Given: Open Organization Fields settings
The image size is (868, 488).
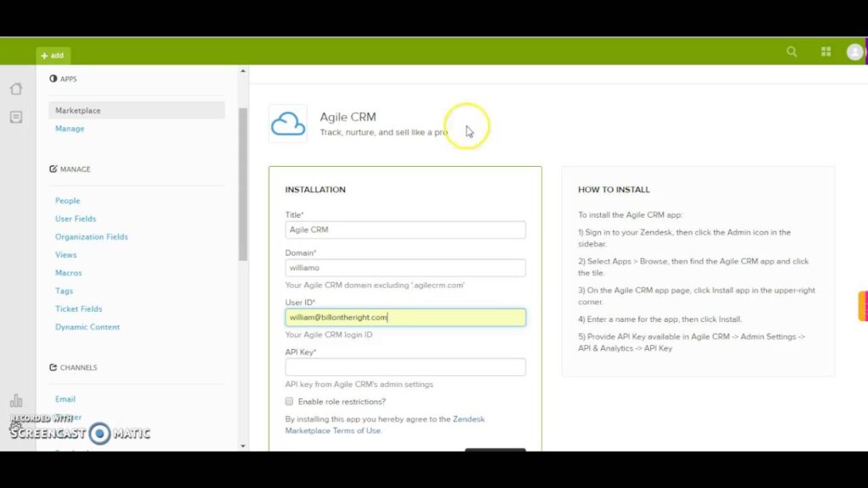Looking at the screenshot, I should pos(92,237).
